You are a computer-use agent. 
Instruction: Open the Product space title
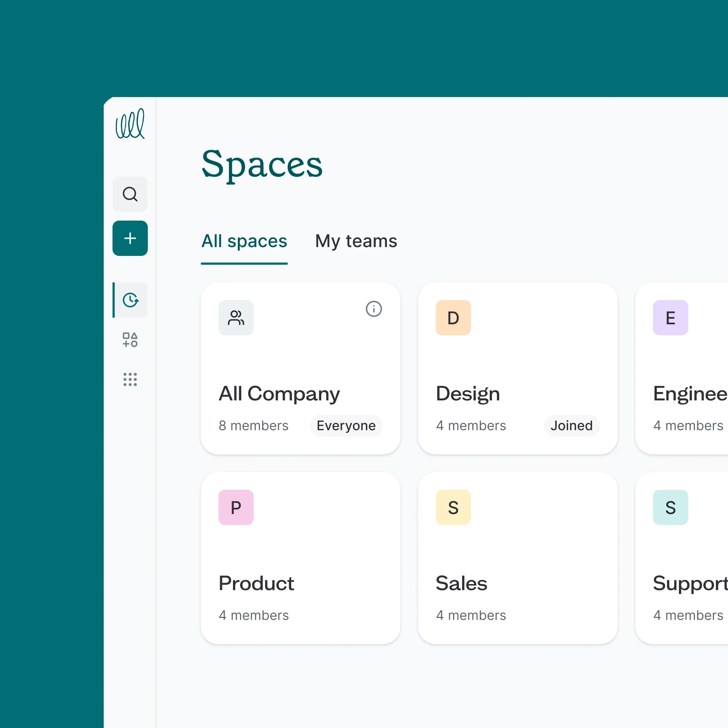pyautogui.click(x=256, y=583)
